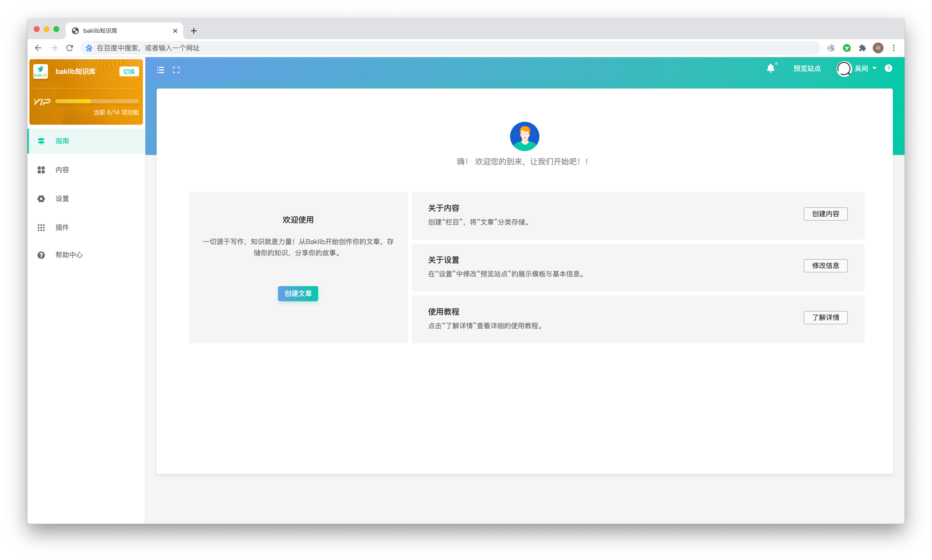The image size is (932, 560).
Task: Click the VIP feature progress bar
Action: pos(97,101)
